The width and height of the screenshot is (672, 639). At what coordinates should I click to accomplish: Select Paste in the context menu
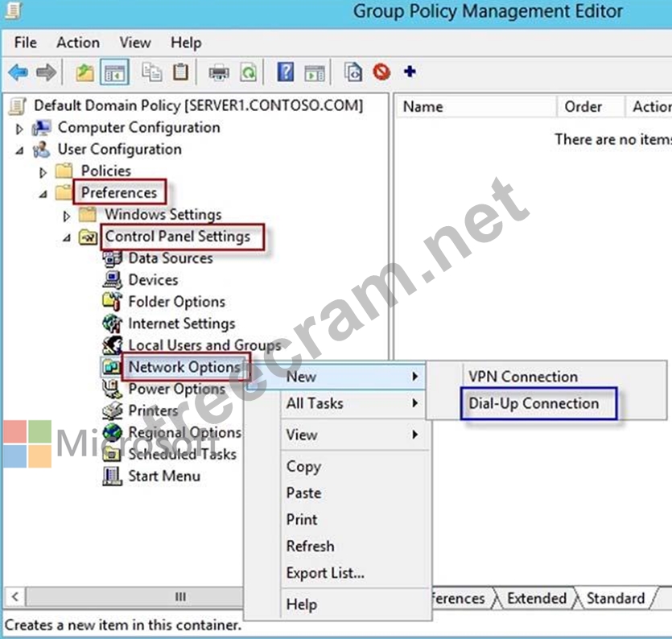tap(303, 493)
